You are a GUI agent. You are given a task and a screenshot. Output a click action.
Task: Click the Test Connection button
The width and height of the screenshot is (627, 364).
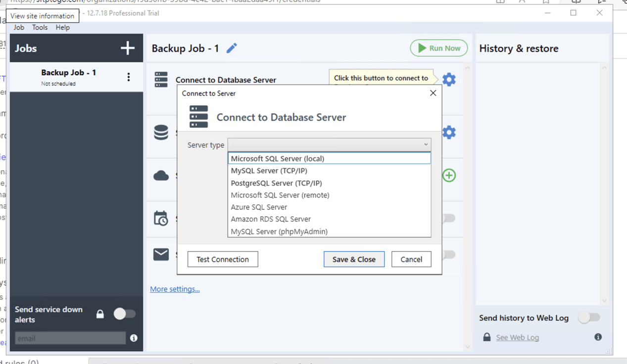pyautogui.click(x=222, y=259)
